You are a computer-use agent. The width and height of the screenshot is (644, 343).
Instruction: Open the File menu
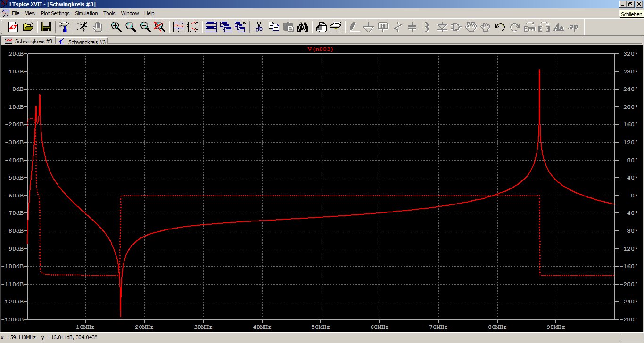[16, 13]
